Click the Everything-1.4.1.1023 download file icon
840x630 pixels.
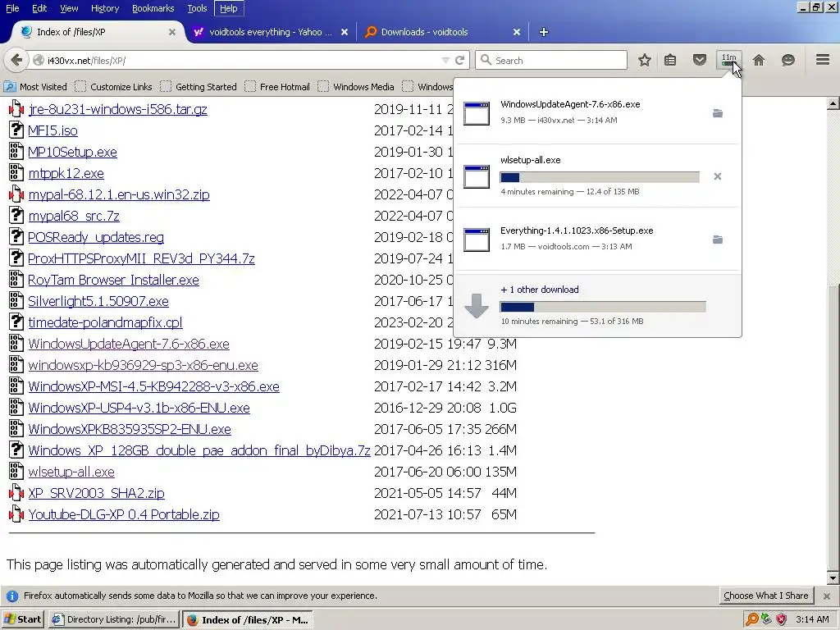(477, 240)
